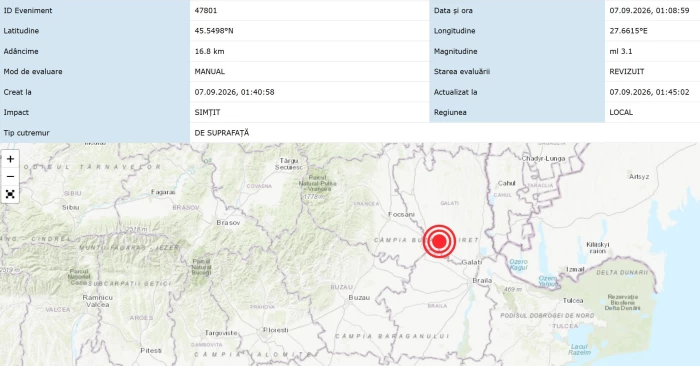Select event ID value 47801

tap(206, 10)
